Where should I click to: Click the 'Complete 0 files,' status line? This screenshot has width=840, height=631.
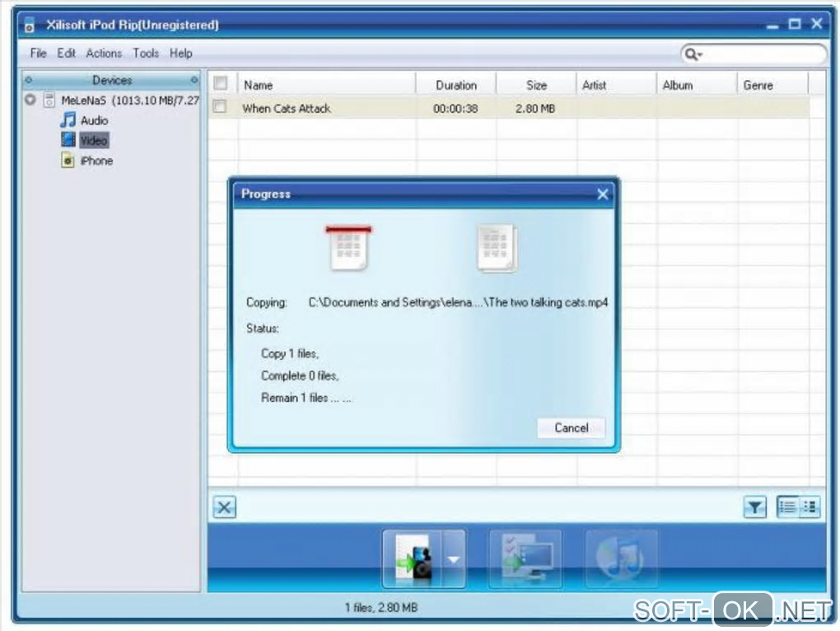click(x=300, y=376)
